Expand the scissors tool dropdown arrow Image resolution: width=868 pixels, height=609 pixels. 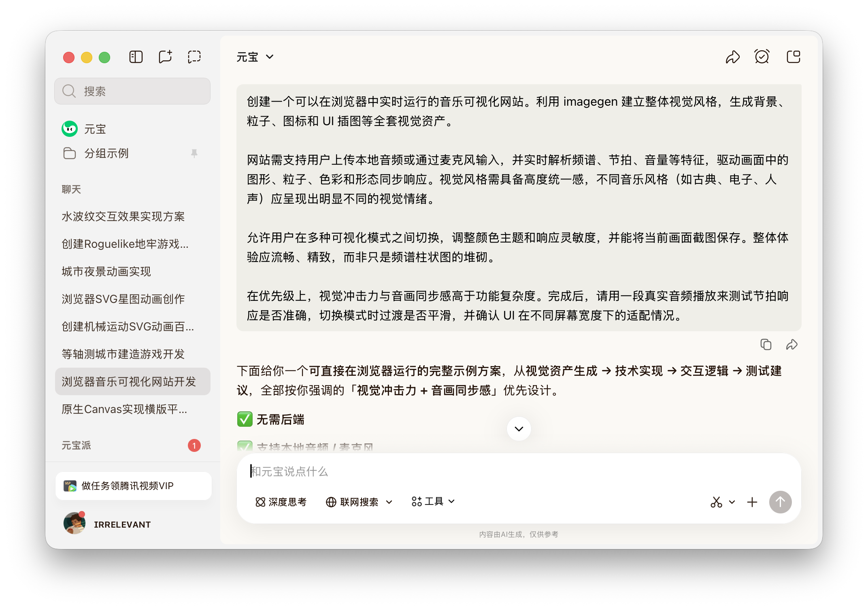(x=732, y=502)
